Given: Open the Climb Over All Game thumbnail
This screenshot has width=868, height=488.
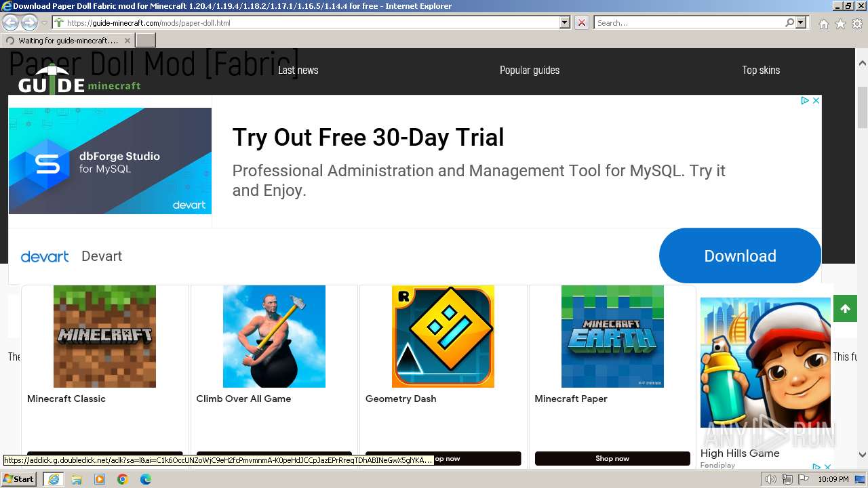Looking at the screenshot, I should coord(274,336).
